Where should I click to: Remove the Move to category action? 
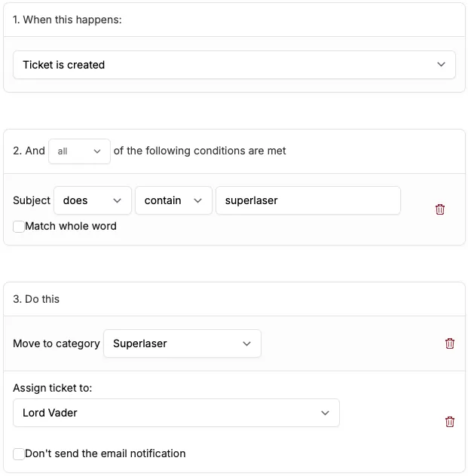click(x=450, y=343)
